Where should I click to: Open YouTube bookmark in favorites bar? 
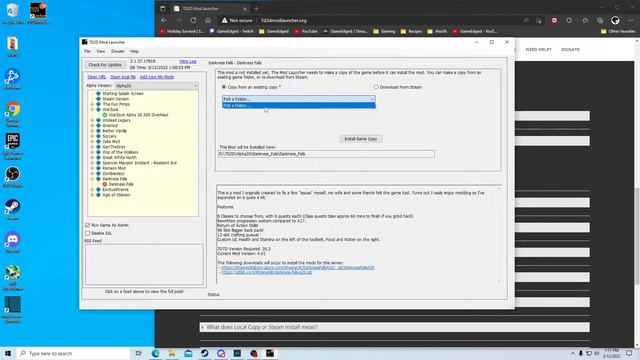(305, 31)
